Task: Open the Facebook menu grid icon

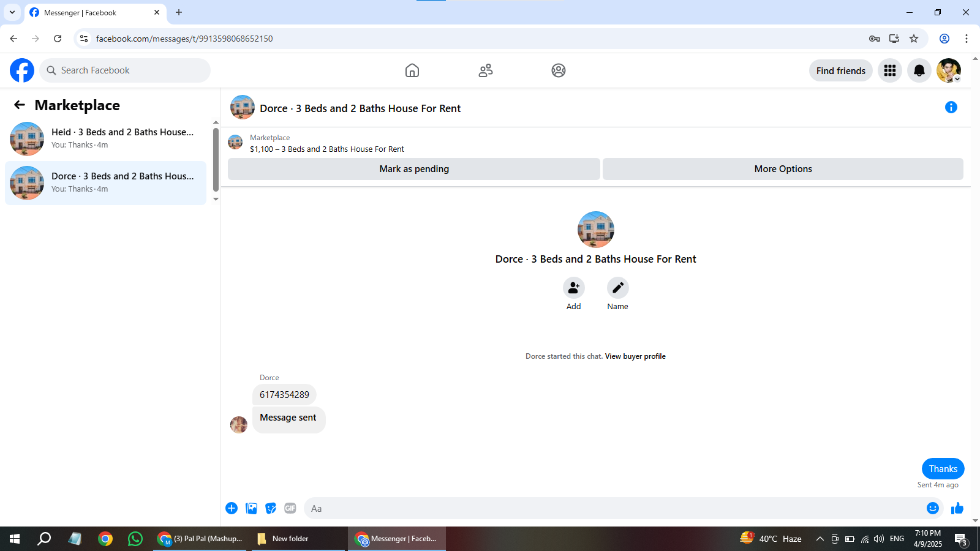Action: click(890, 70)
